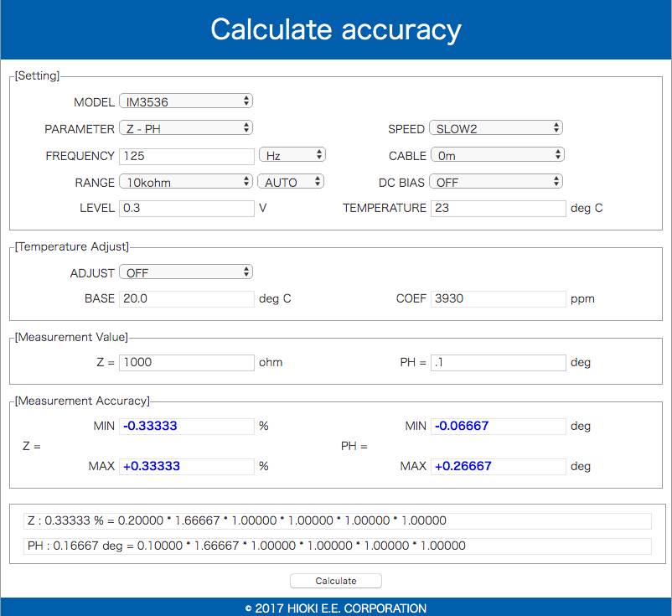The width and height of the screenshot is (672, 616).
Task: Click the MODEL label text
Action: pyautogui.click(x=95, y=102)
